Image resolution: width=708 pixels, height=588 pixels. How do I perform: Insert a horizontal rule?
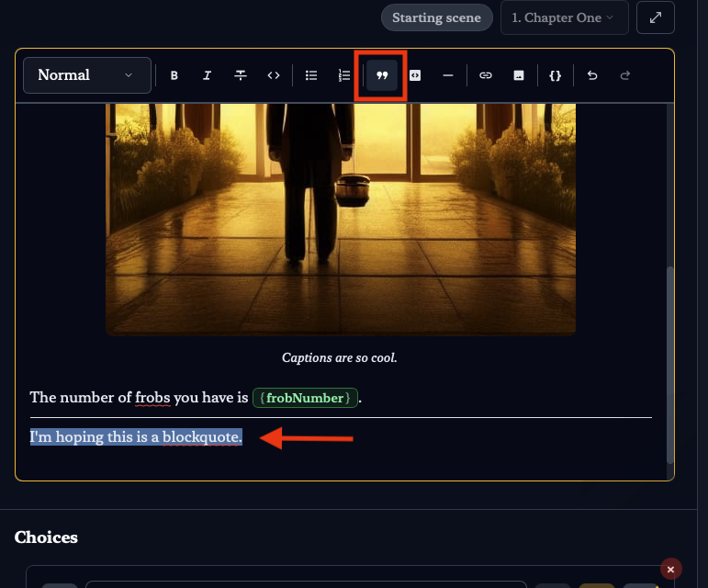tap(448, 75)
